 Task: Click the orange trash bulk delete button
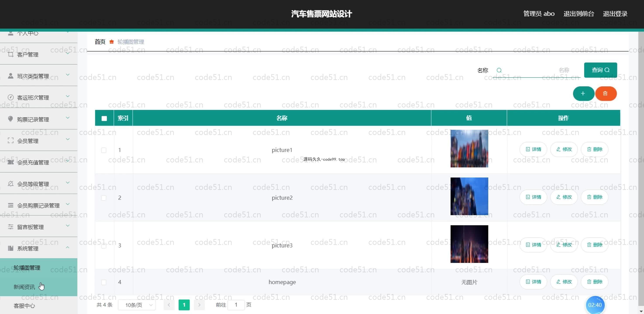(606, 93)
